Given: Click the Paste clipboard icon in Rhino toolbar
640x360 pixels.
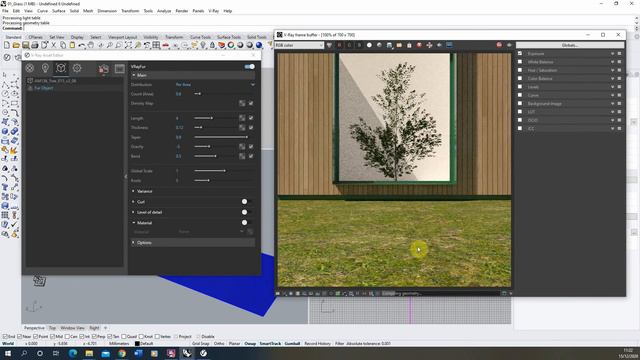Looking at the screenshot, I should 72,45.
